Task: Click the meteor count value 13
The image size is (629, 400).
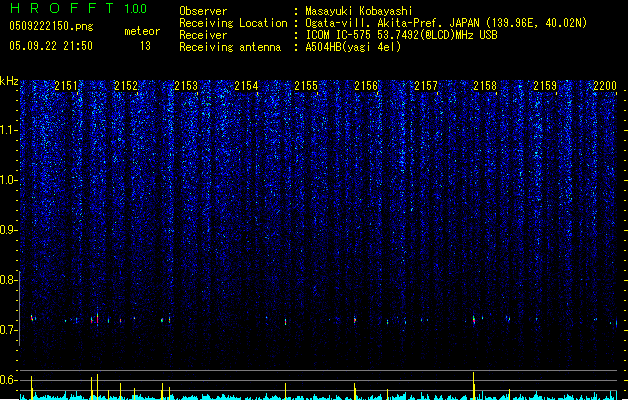Action: pos(145,46)
